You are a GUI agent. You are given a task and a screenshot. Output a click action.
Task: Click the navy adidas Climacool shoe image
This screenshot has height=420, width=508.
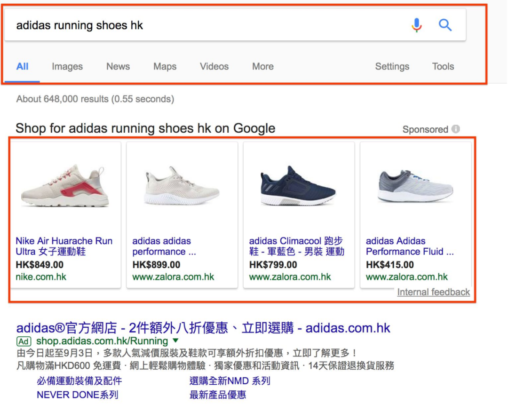coord(298,186)
